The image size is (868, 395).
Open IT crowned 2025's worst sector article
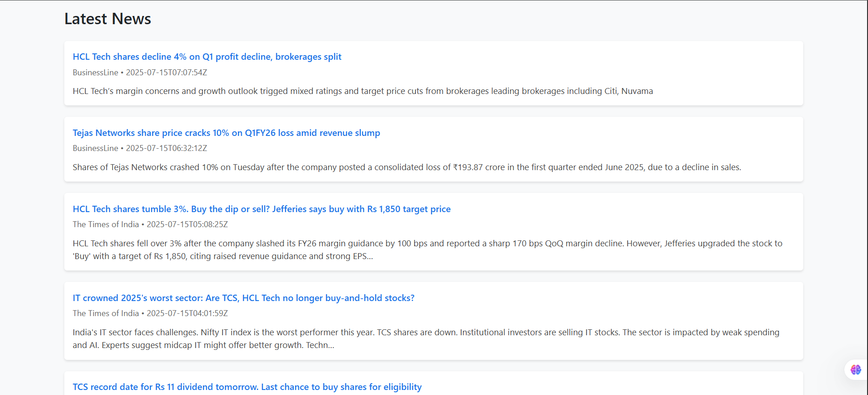coord(244,298)
